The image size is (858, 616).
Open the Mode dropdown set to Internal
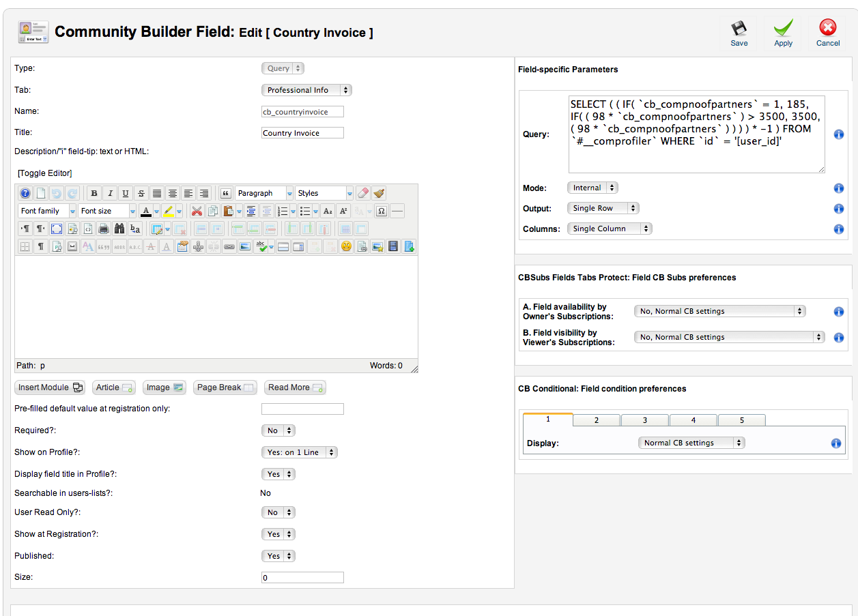592,188
